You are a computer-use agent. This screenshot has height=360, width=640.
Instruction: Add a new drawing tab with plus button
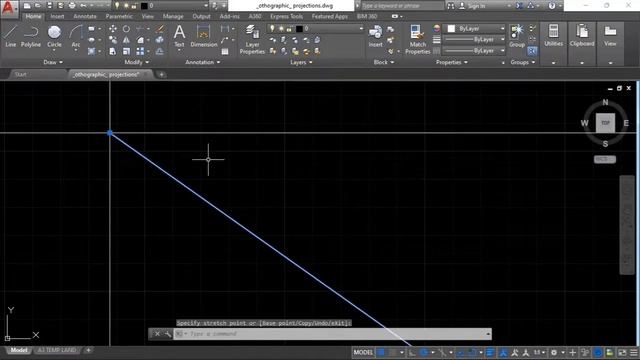(x=161, y=74)
